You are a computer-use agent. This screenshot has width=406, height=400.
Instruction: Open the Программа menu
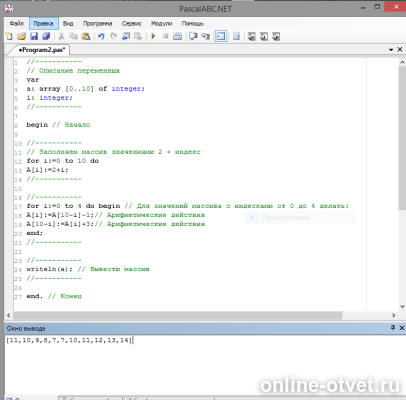[98, 23]
